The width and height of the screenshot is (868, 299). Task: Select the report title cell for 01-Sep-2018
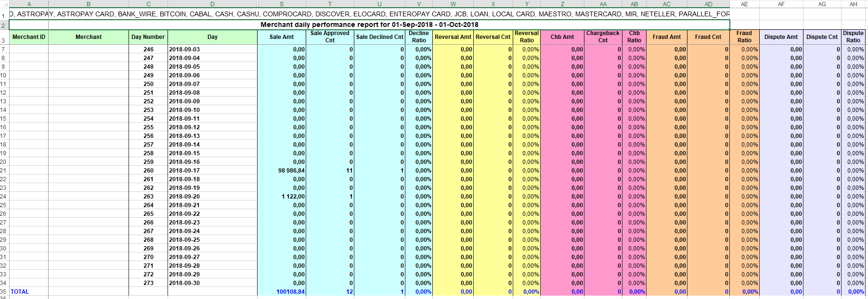pyautogui.click(x=369, y=25)
